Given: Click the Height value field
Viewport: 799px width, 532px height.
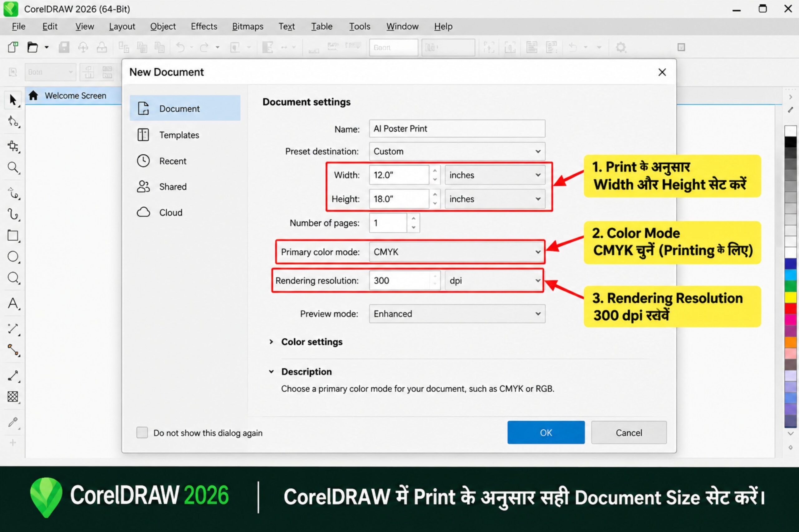Looking at the screenshot, I should coord(399,199).
